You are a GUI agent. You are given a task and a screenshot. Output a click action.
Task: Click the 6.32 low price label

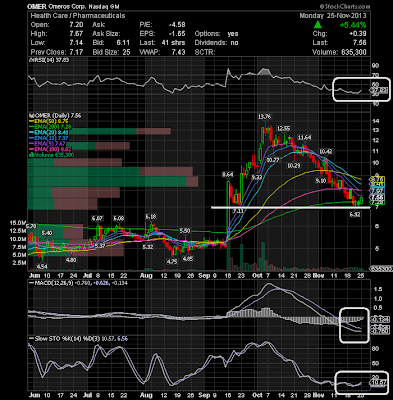click(x=355, y=214)
